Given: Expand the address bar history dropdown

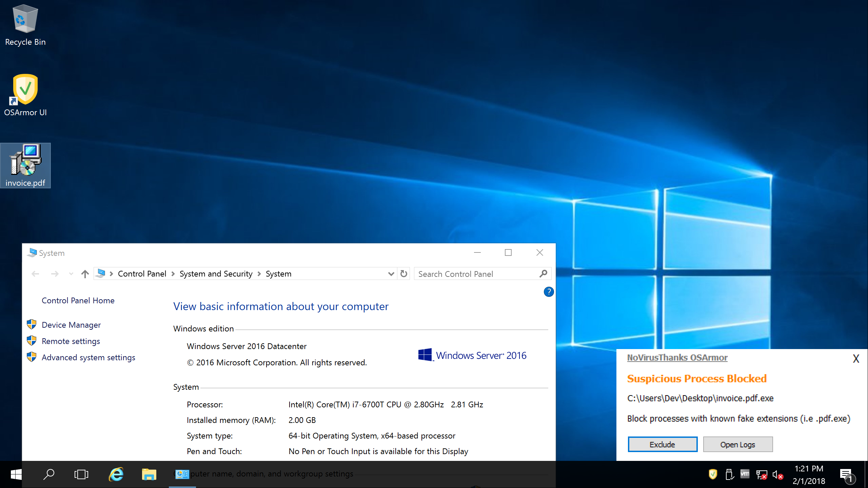Looking at the screenshot, I should click(x=391, y=274).
